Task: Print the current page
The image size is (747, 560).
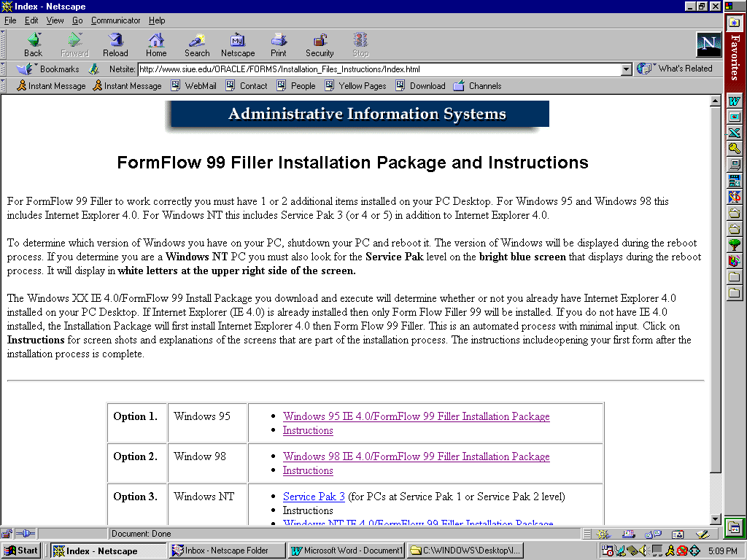Action: tap(279, 44)
